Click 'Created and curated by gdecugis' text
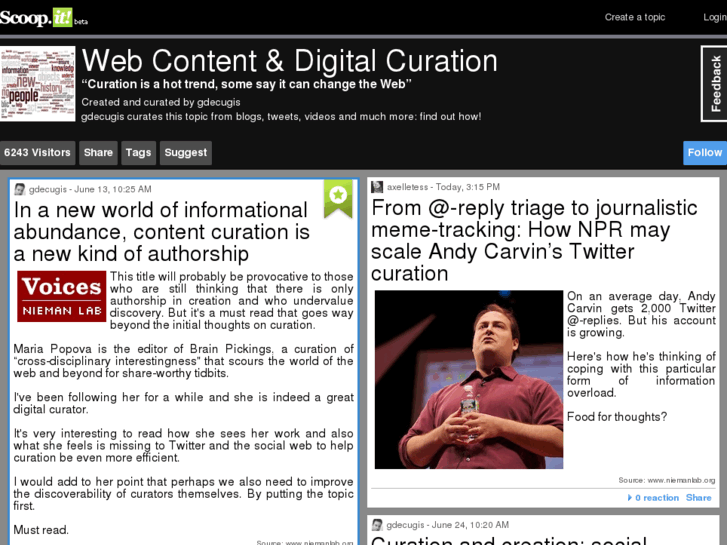Screen dimensions: 727x545 (x=161, y=102)
